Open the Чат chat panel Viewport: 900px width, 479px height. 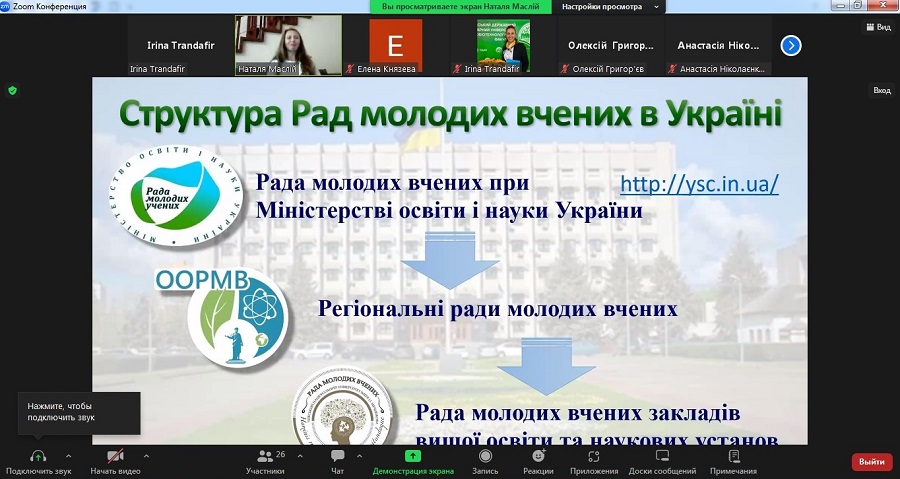pyautogui.click(x=337, y=456)
